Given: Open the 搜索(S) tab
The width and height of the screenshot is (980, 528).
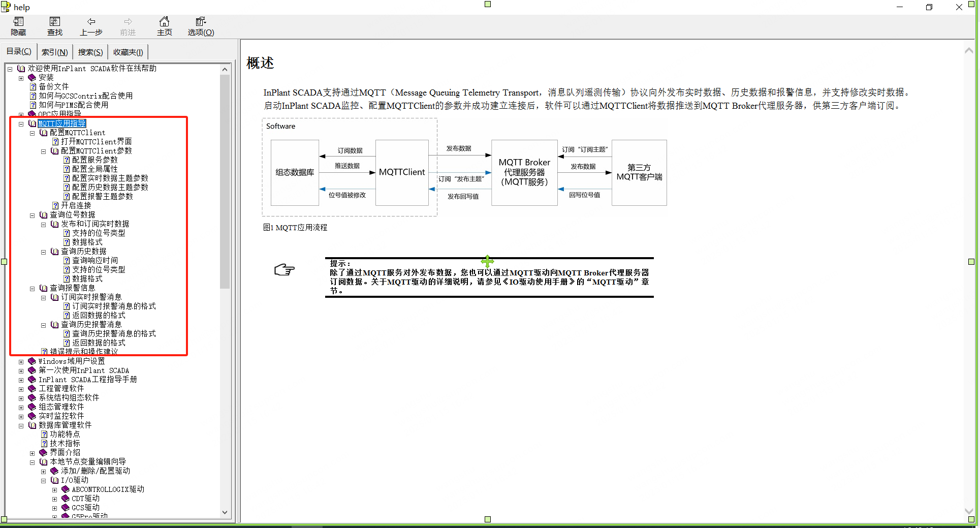Looking at the screenshot, I should click(x=90, y=52).
